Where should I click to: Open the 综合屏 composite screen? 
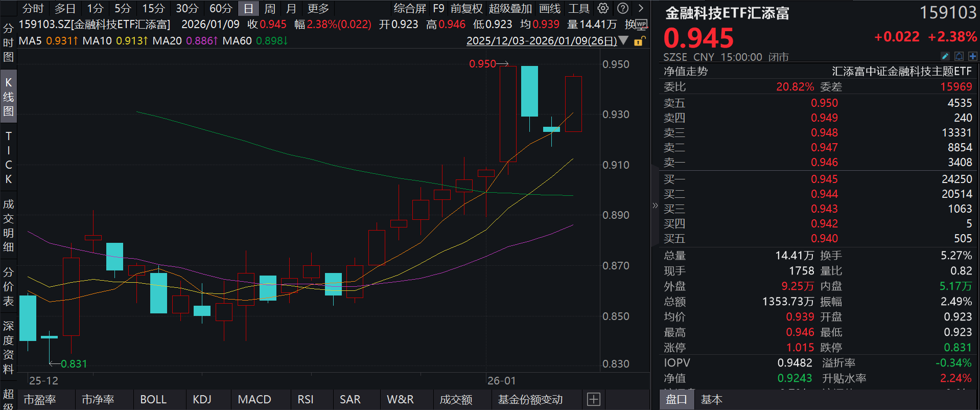coord(410,9)
